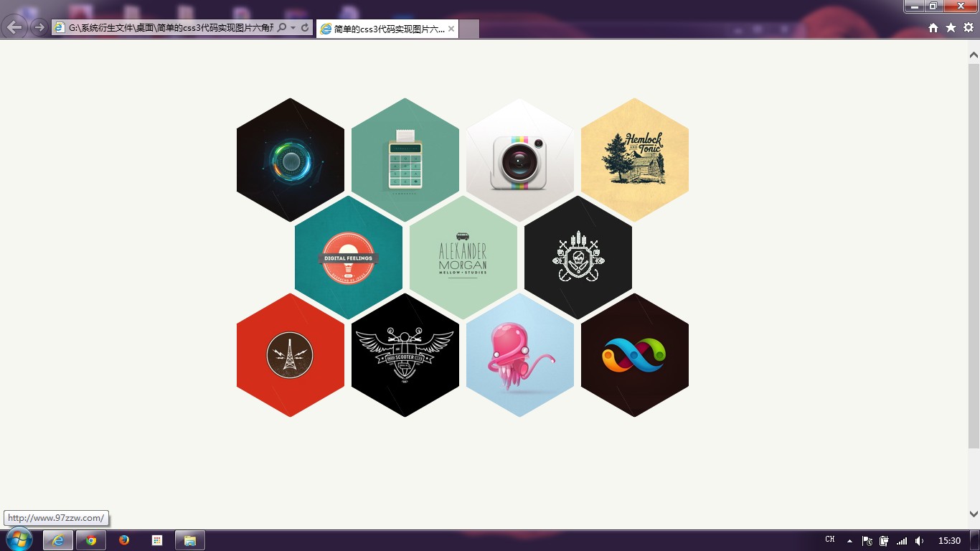Click the address bar search magnifier icon
980x551 pixels.
pyautogui.click(x=282, y=28)
